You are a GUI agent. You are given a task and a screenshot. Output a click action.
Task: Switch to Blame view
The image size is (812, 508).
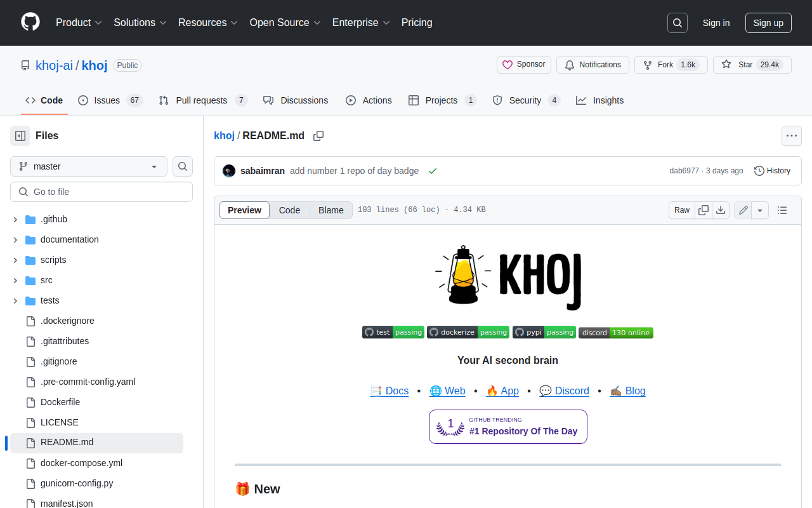(331, 210)
